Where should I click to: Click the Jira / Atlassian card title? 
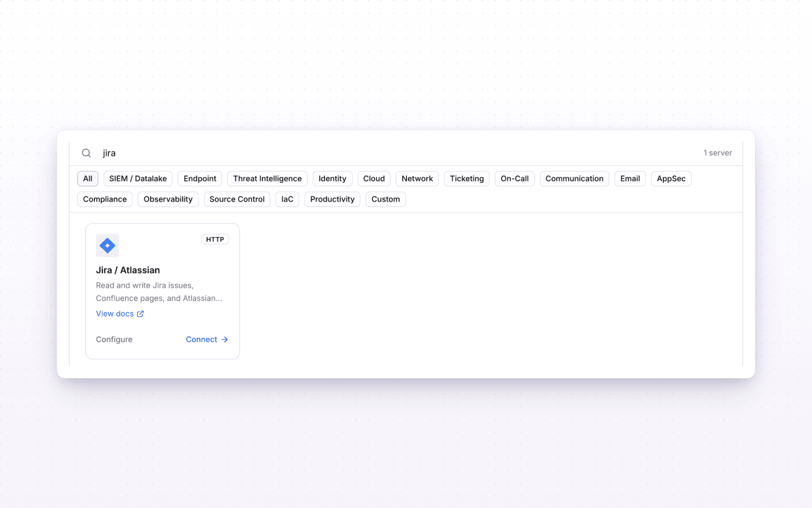(128, 270)
